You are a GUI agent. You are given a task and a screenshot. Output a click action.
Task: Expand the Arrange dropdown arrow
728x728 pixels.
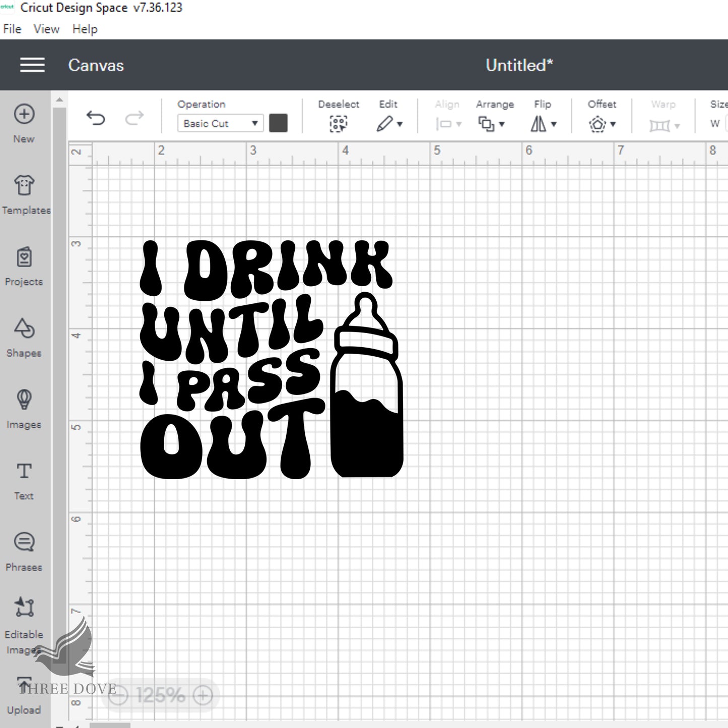click(x=502, y=124)
